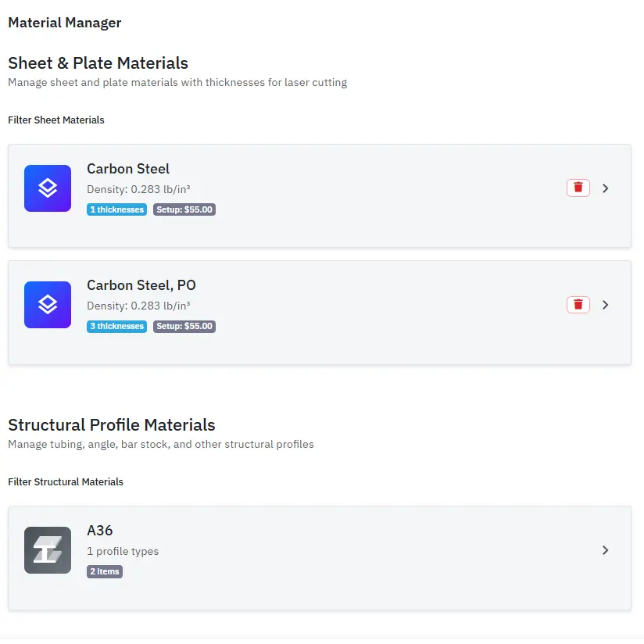Open the A36 profile details chevron
This screenshot has width=644, height=644.
(x=605, y=550)
